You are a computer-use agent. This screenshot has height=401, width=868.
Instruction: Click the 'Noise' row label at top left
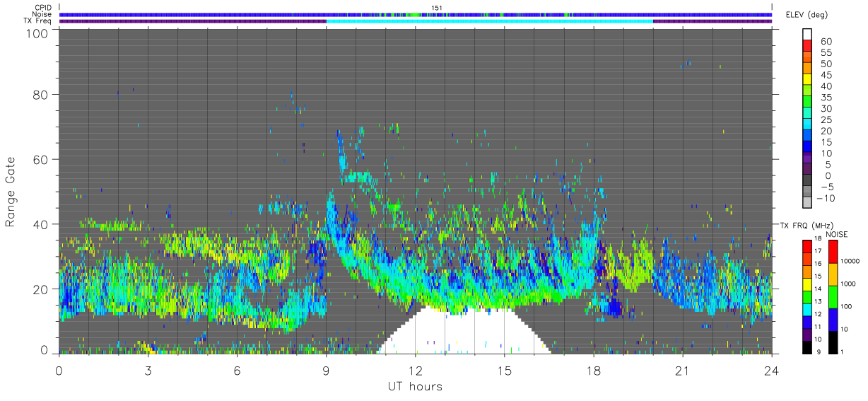click(43, 14)
